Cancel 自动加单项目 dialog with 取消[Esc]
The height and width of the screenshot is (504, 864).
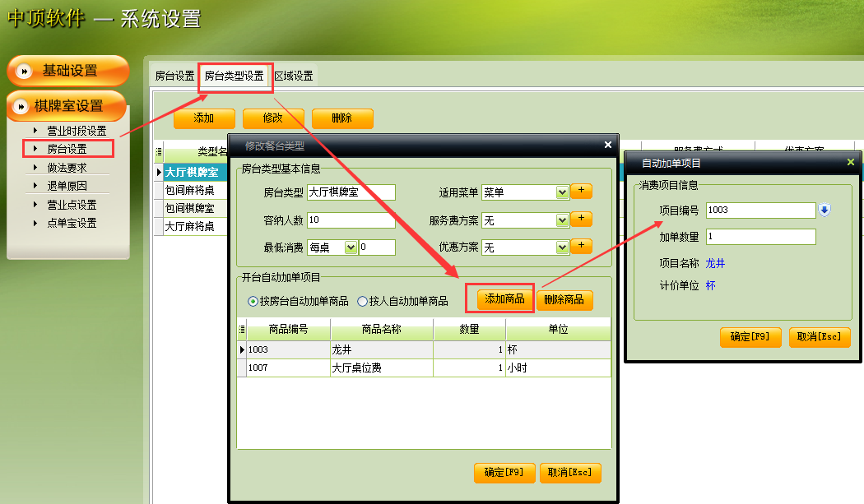820,337
